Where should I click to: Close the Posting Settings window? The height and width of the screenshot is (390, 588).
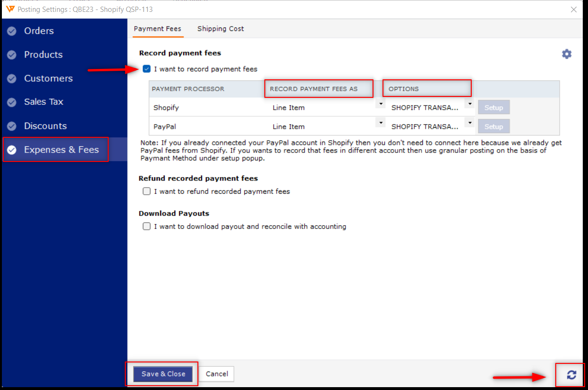pyautogui.click(x=574, y=10)
